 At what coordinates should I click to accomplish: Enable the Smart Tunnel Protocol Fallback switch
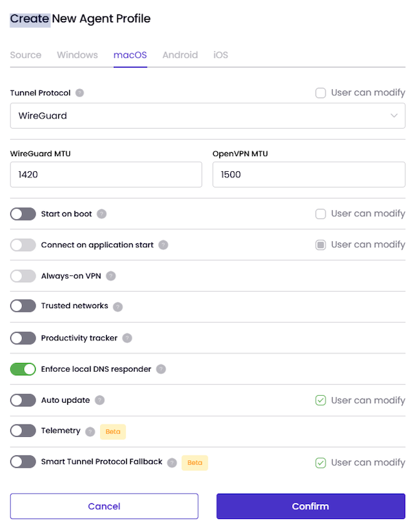pyautogui.click(x=23, y=462)
